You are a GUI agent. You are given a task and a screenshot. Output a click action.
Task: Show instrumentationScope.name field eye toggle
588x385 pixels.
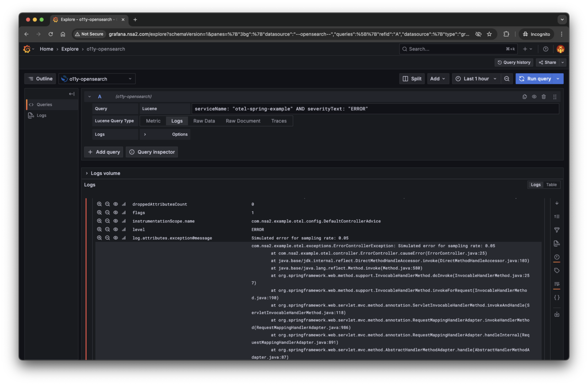coord(116,221)
